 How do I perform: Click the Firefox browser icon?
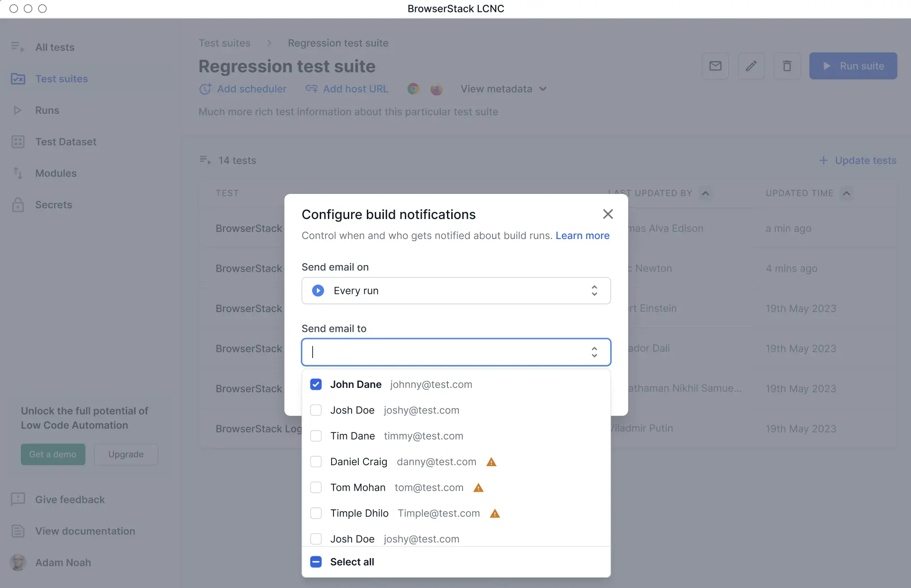click(436, 89)
